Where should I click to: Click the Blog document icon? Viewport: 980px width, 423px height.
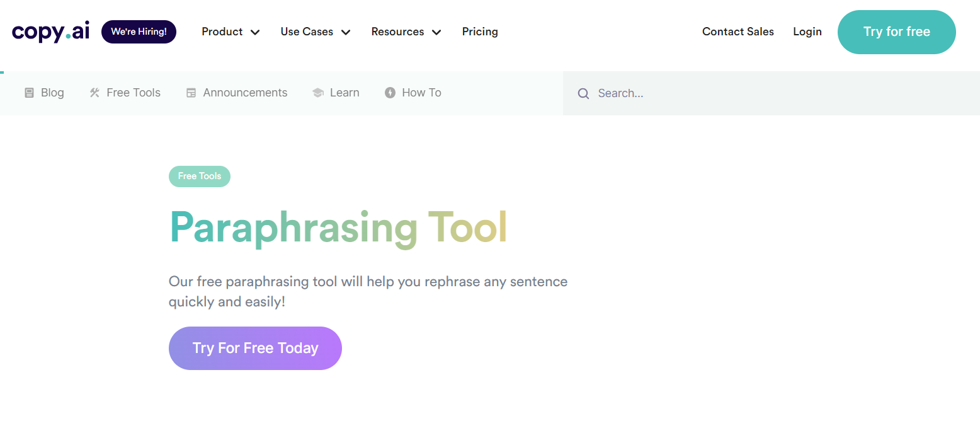(29, 93)
